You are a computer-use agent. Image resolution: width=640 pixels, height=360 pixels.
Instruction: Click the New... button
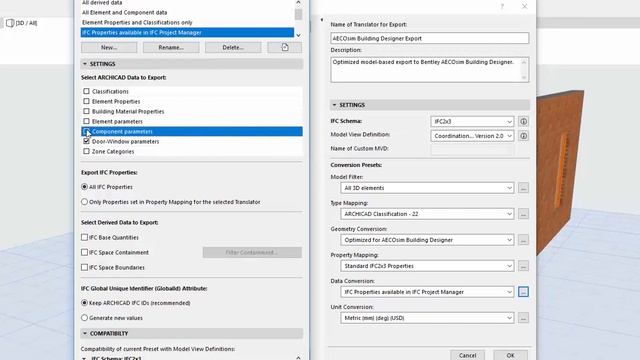click(109, 47)
